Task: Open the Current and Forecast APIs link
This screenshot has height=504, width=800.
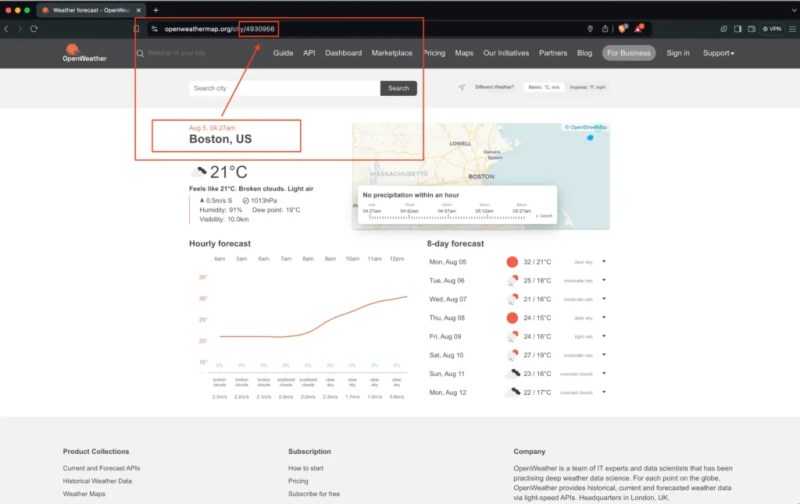Action: coord(101,468)
